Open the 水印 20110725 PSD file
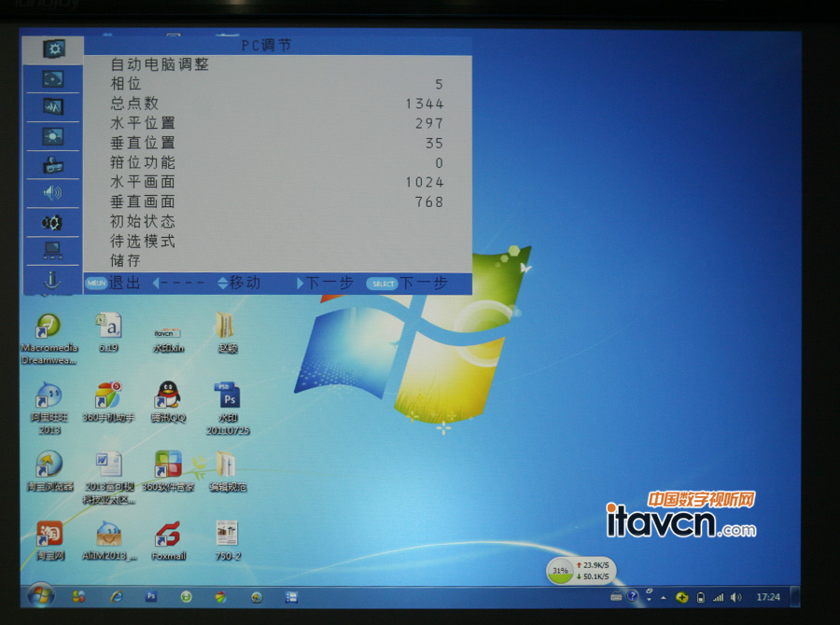Image resolution: width=840 pixels, height=625 pixels. 229,408
